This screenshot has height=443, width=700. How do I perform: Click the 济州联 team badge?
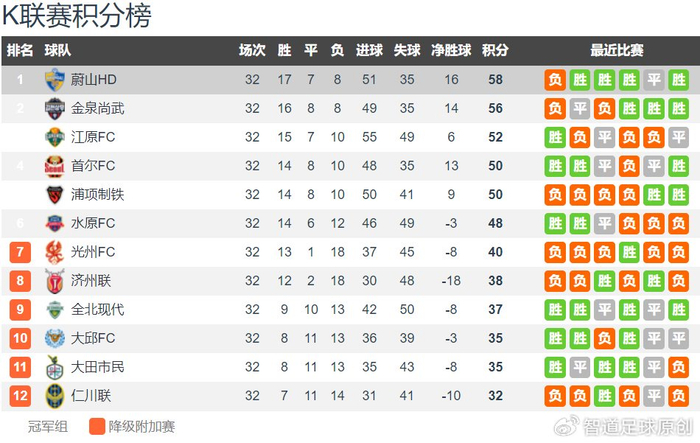tap(54, 281)
